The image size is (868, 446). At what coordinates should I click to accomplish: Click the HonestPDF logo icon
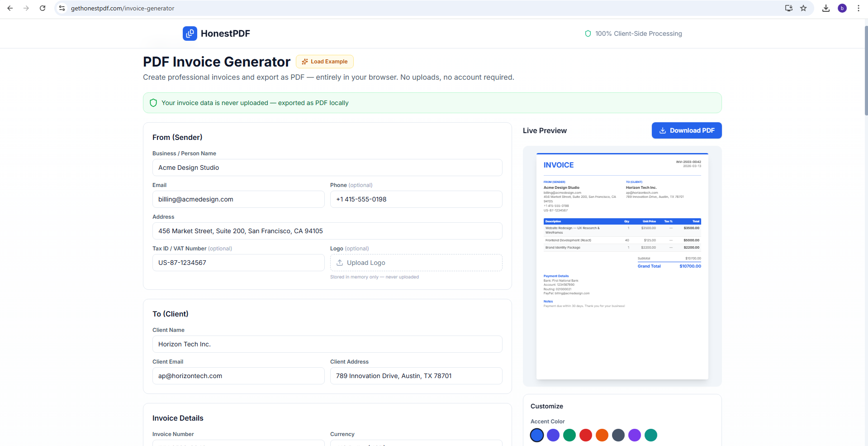190,34
